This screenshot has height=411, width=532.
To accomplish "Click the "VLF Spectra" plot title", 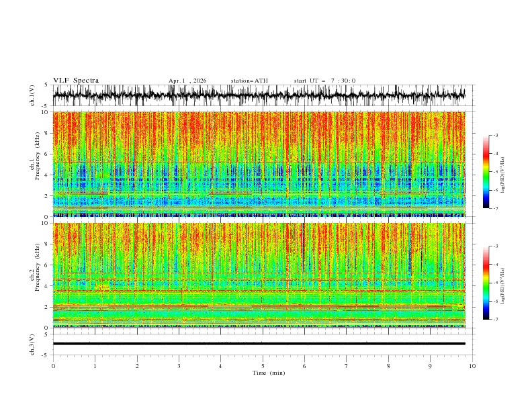I will coord(76,81).
